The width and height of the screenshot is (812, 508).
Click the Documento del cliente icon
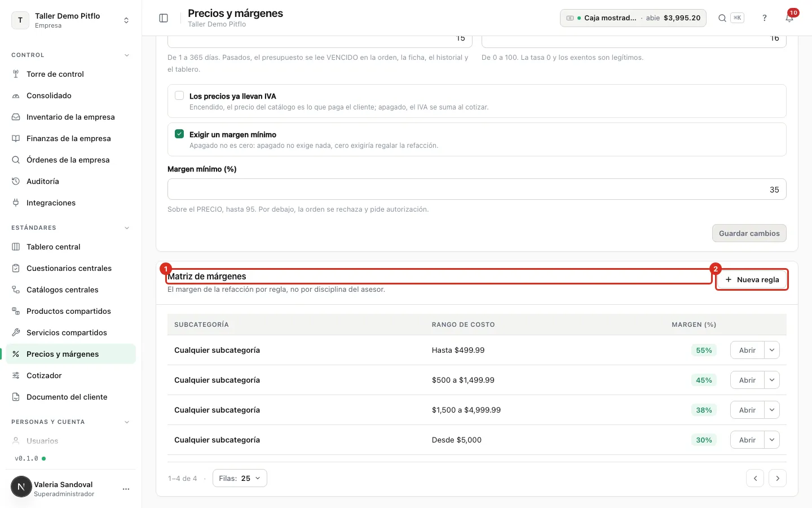tap(16, 397)
